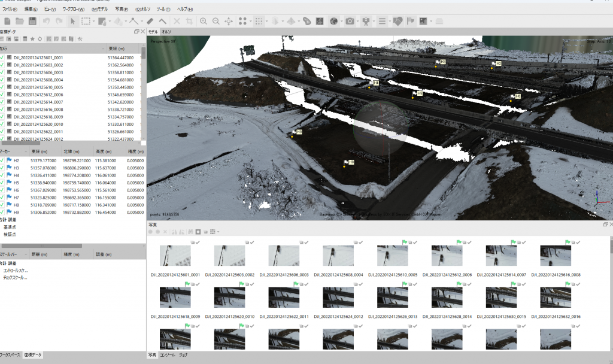
Task: Expand the tripod laser scan dropdown arrow
Action: [374, 22]
